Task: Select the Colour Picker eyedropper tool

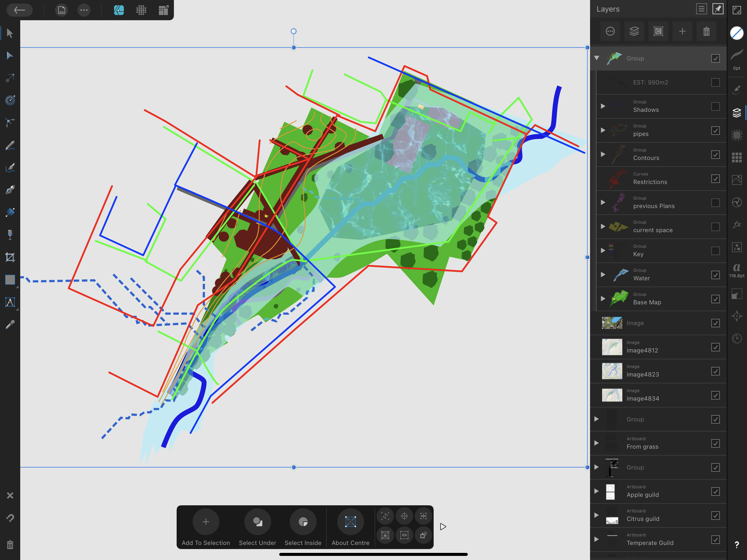Action: (10, 325)
